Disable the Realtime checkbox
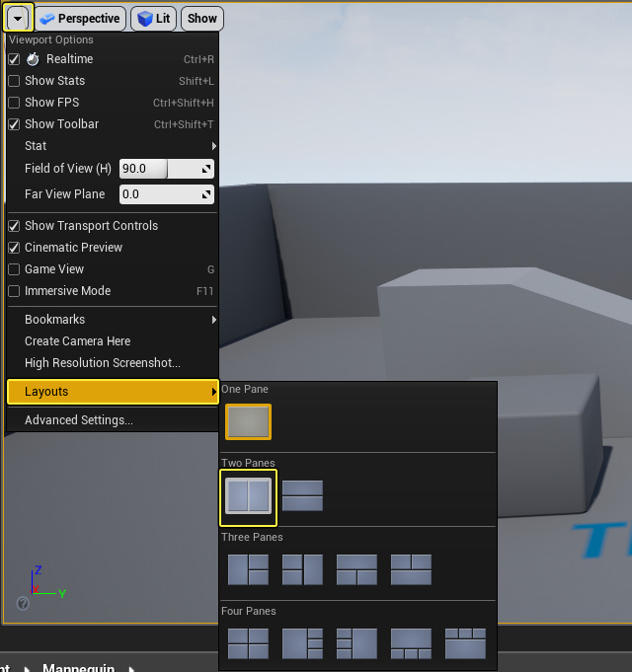 (x=14, y=59)
